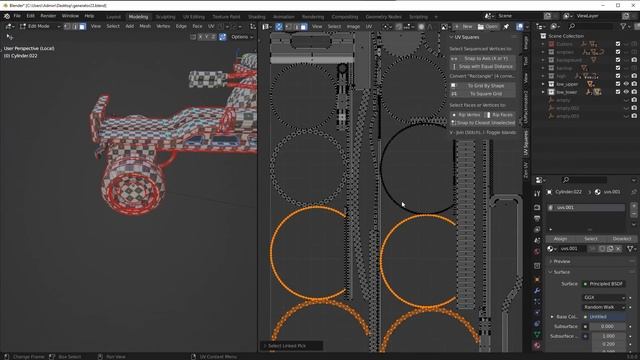
Task: Click To Grid By Shape button
Action: pyautogui.click(x=482, y=86)
